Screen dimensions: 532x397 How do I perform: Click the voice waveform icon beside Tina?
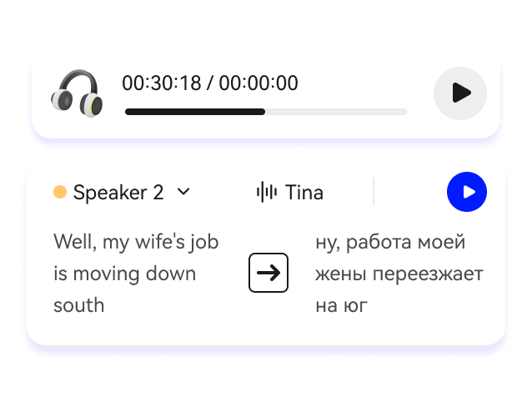click(267, 192)
